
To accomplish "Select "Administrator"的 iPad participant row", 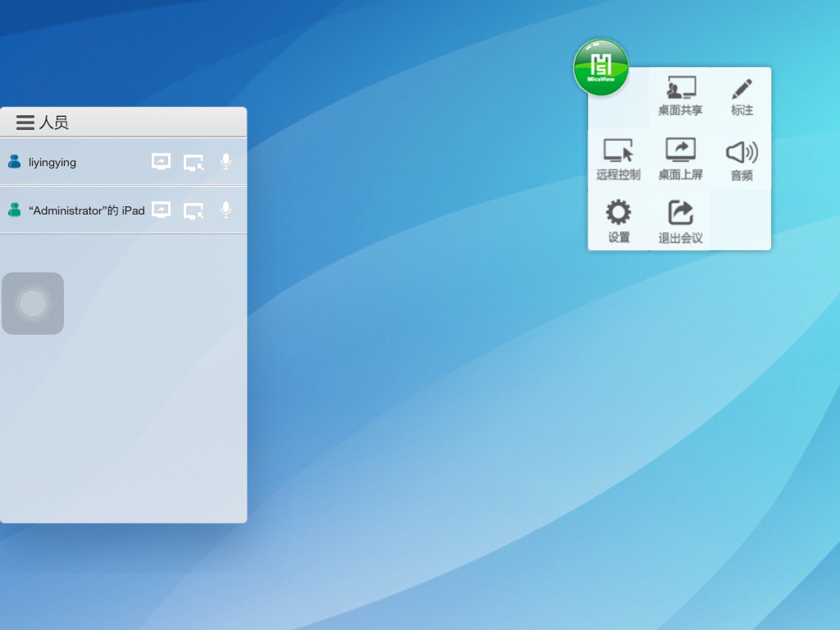I will (x=87, y=210).
